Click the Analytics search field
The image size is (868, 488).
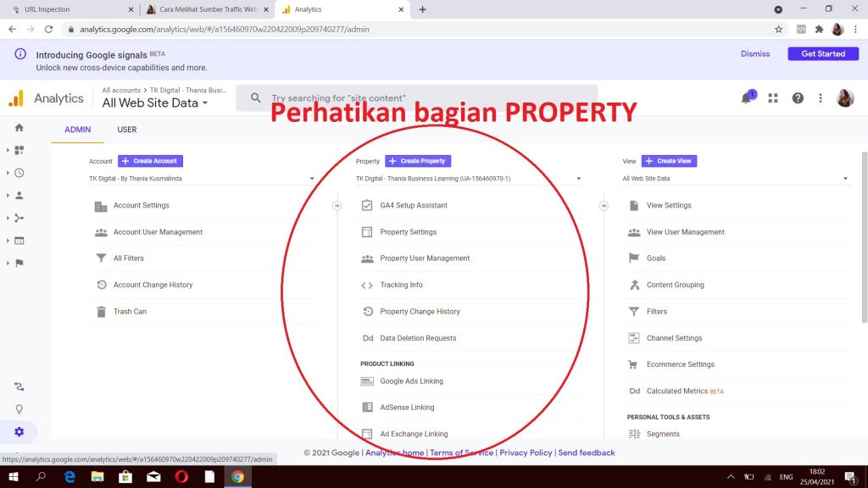pos(417,98)
